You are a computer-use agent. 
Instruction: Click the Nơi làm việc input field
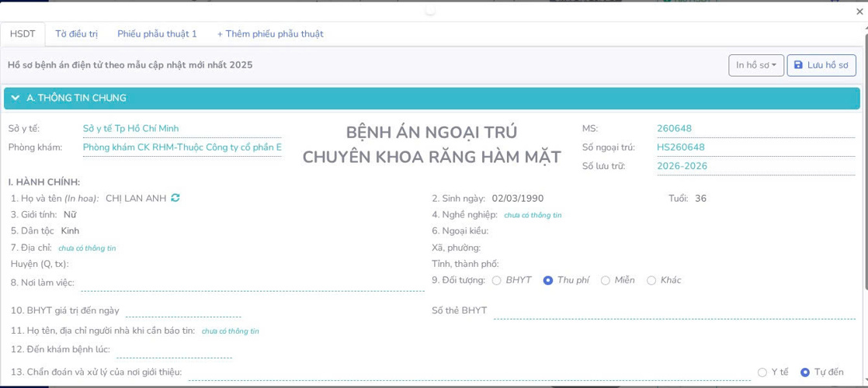[x=252, y=283]
